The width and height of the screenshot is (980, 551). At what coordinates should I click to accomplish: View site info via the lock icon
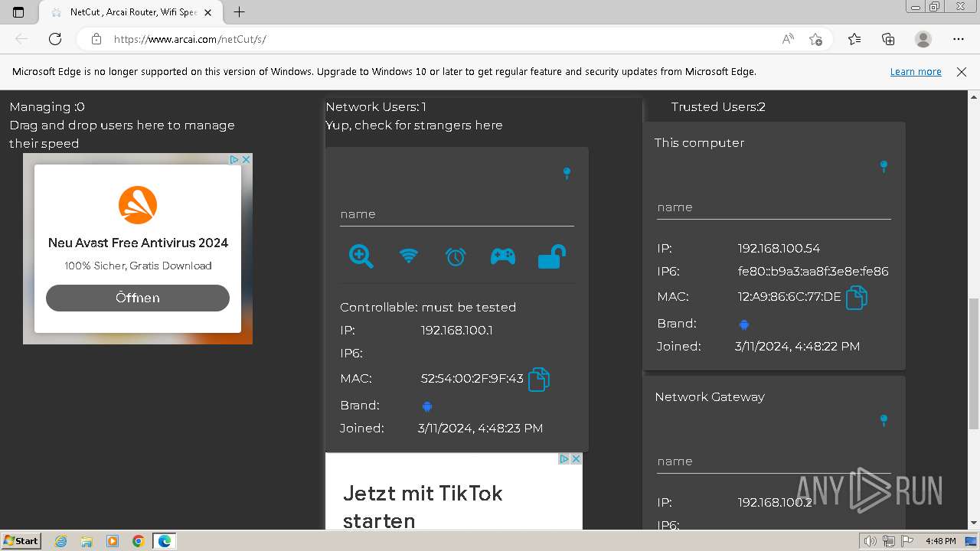point(96,39)
